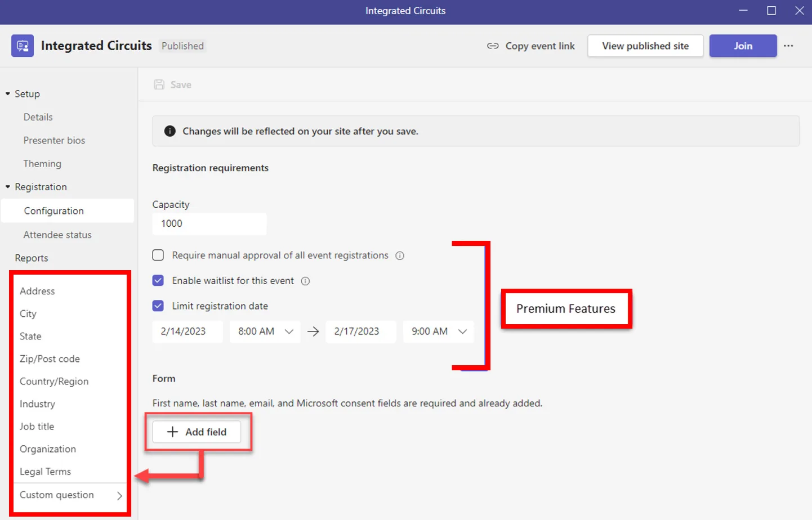Open Attendee status
This screenshot has width=812, height=520.
(57, 235)
